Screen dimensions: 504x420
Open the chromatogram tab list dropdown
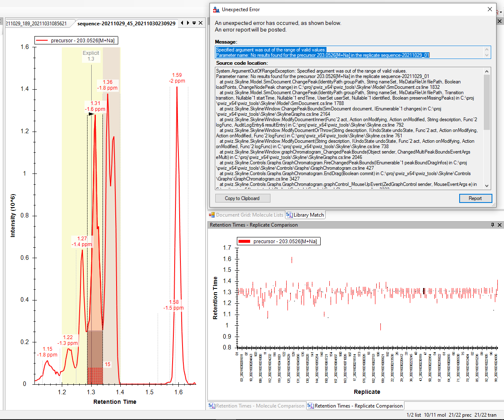(x=194, y=23)
